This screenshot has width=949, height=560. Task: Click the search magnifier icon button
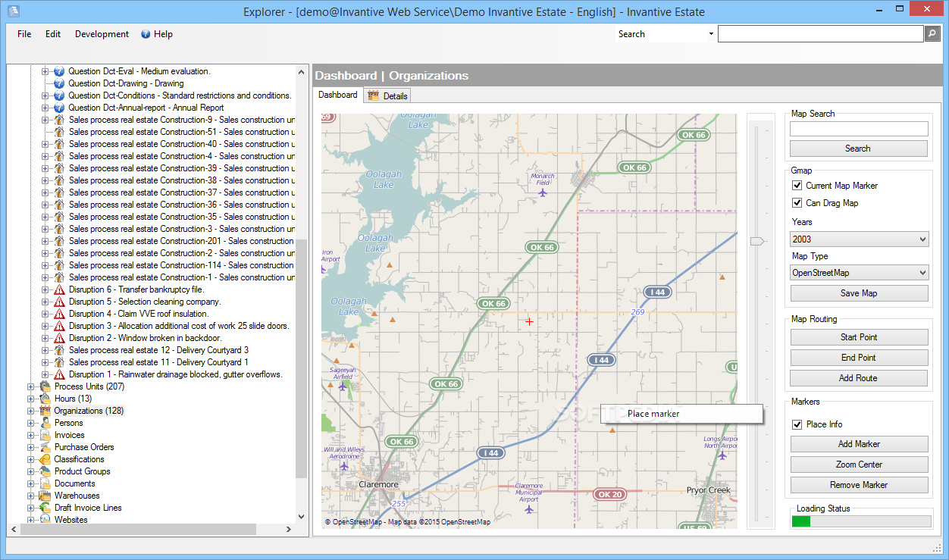tap(932, 33)
